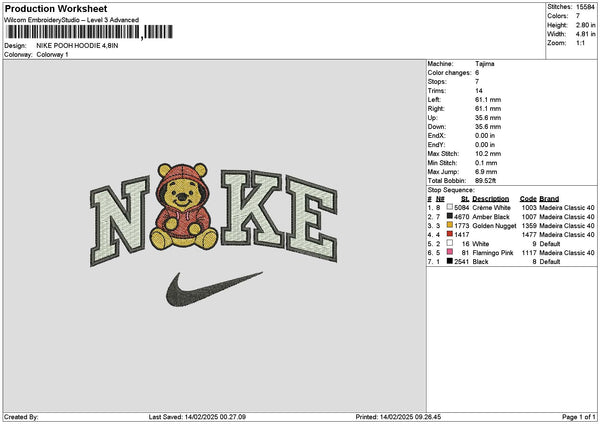Image resolution: width=600 pixels, height=424 pixels.
Task: Click the Left value "61.1 mm"
Action: point(488,99)
